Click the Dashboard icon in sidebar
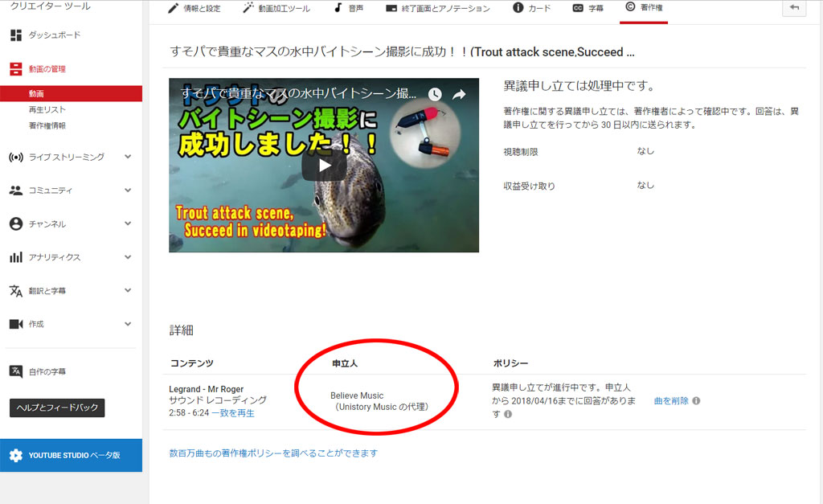This screenshot has width=823, height=504. [x=15, y=35]
